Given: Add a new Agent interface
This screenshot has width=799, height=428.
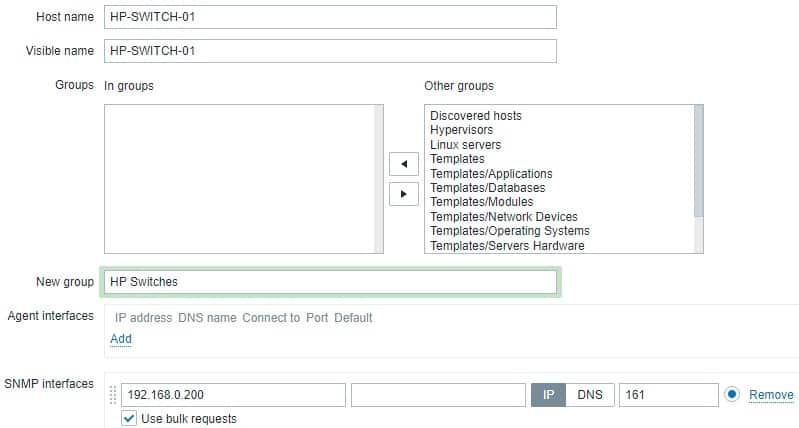Looking at the screenshot, I should click(x=121, y=339).
